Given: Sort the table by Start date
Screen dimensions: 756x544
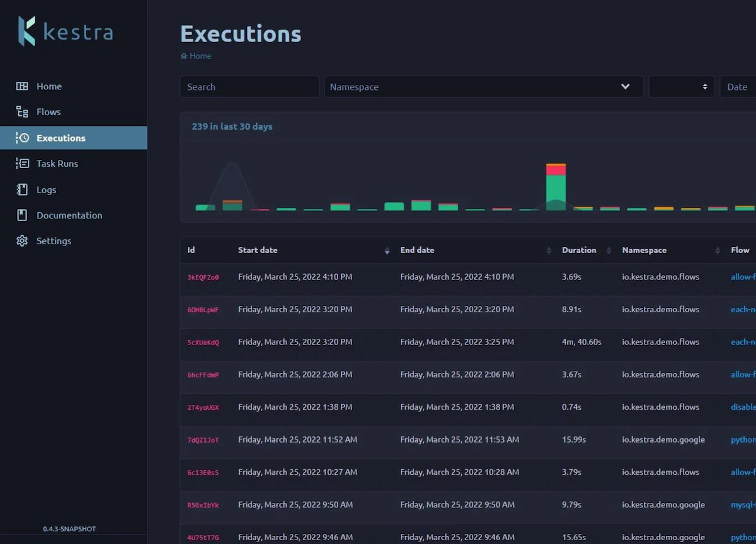Looking at the screenshot, I should point(387,251).
